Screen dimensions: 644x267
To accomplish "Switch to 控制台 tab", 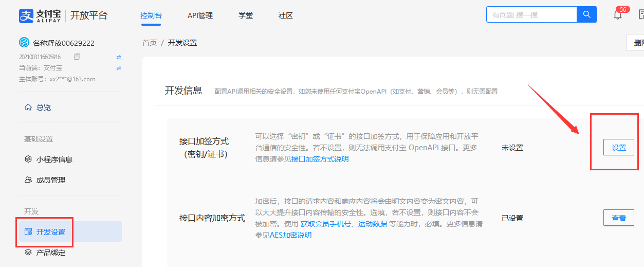I will (x=151, y=15).
